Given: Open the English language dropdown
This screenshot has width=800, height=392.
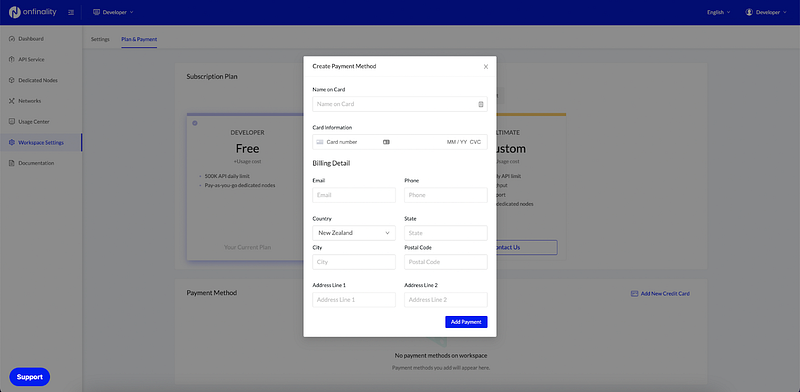Looking at the screenshot, I should click(x=718, y=12).
